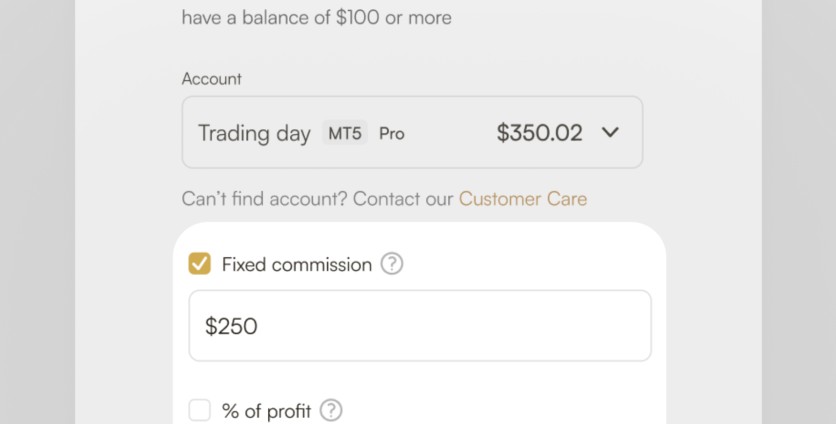Click the help icon beside Fixed commission

point(392,264)
